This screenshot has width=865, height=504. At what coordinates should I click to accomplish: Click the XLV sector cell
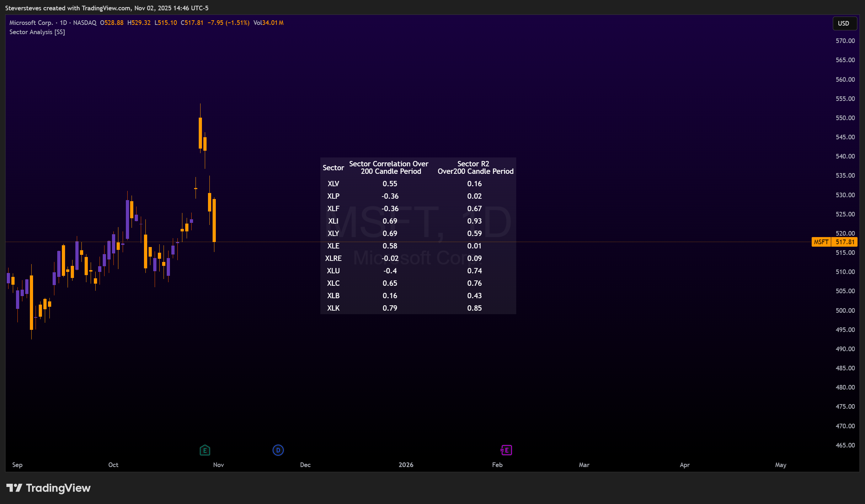[333, 184]
